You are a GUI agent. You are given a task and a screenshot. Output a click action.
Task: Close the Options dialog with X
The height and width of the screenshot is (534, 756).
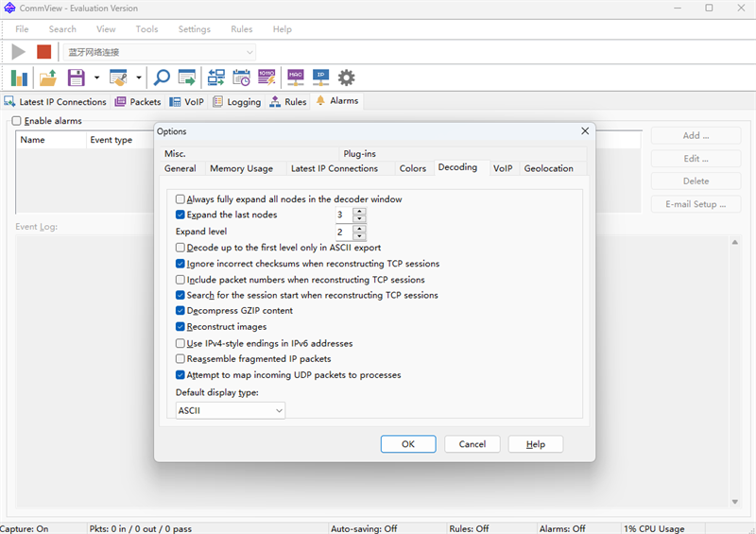pos(585,130)
